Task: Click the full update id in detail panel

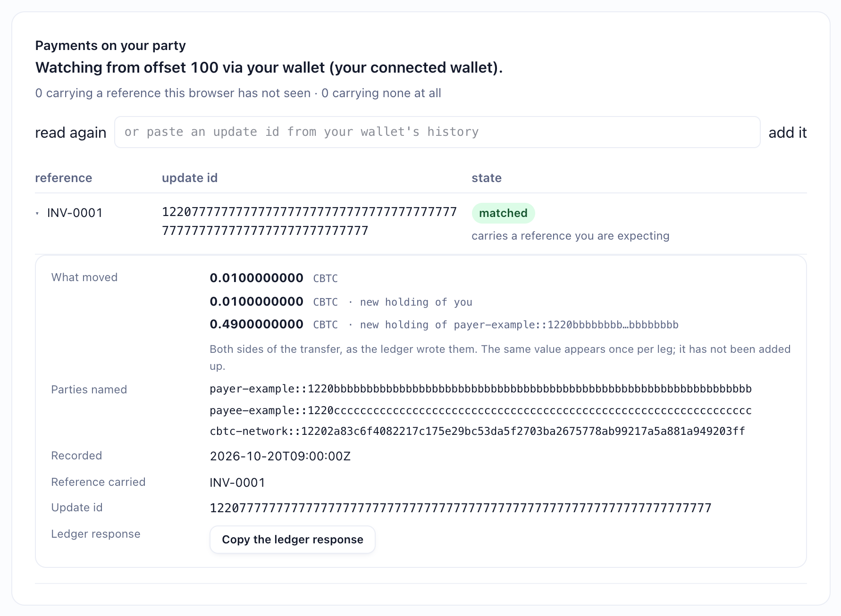Action: point(461,508)
